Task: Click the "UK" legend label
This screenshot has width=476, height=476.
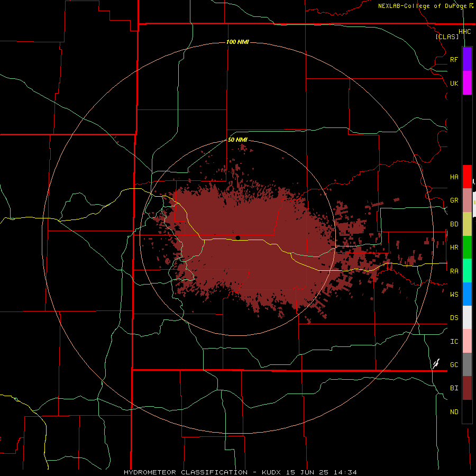Action: coord(454,83)
